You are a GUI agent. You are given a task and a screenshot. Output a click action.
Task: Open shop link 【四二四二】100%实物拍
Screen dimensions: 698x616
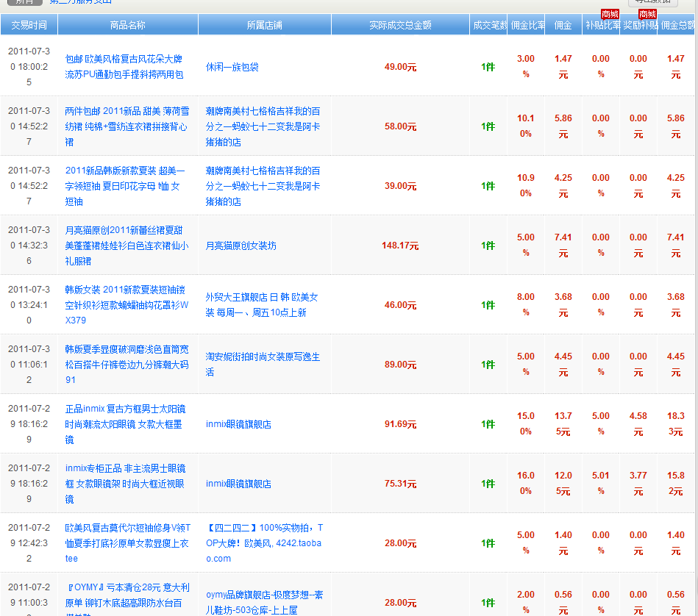point(265,543)
